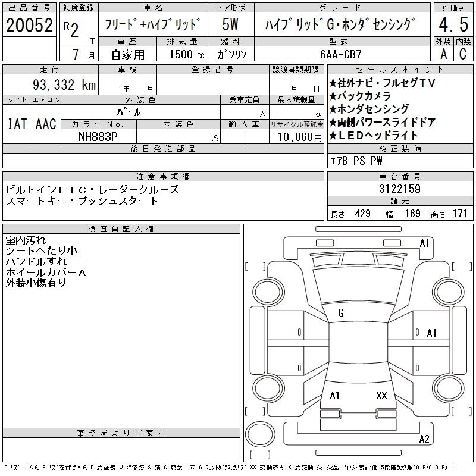Click the color code NH883P
Screen dimensions: 476x476
pos(99,136)
